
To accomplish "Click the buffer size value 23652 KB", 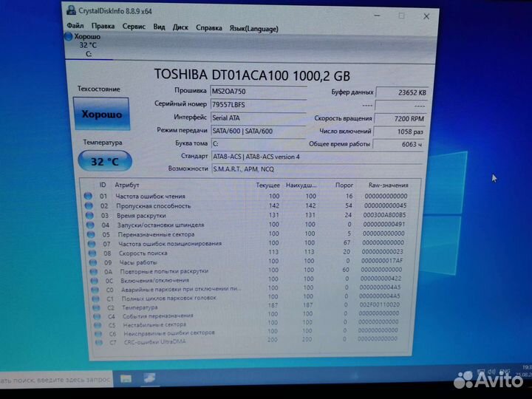I will [402, 92].
